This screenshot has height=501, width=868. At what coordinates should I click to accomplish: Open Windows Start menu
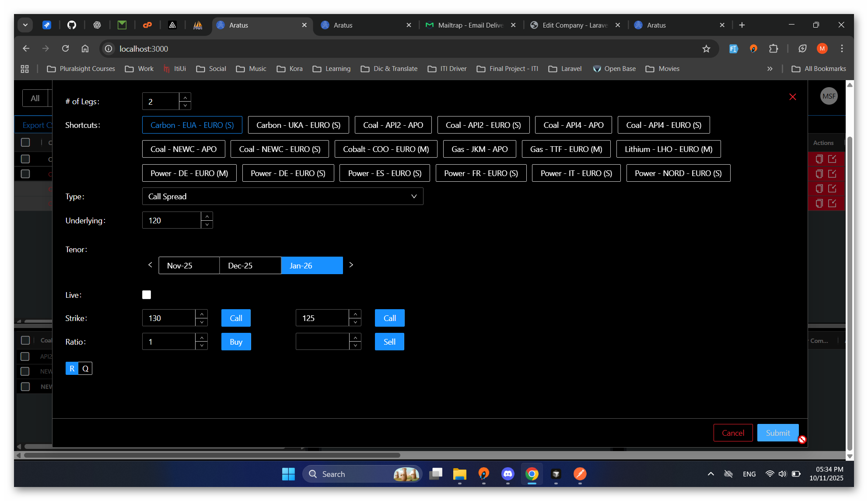288,474
